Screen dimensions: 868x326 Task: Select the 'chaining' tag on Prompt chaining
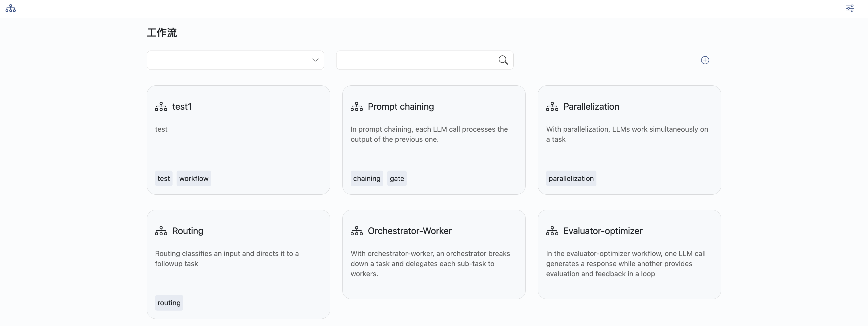point(367,178)
